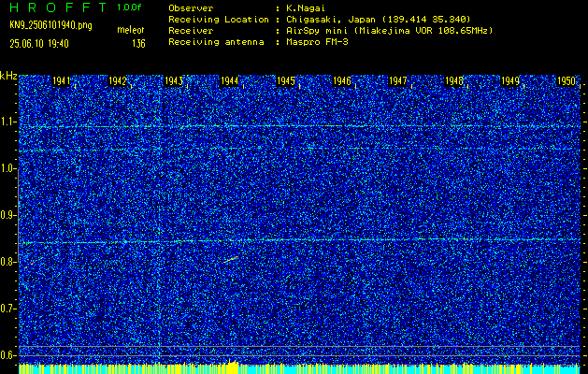This screenshot has width=588, height=374.
Task: Click the 1942 time marker
Action: (x=117, y=81)
